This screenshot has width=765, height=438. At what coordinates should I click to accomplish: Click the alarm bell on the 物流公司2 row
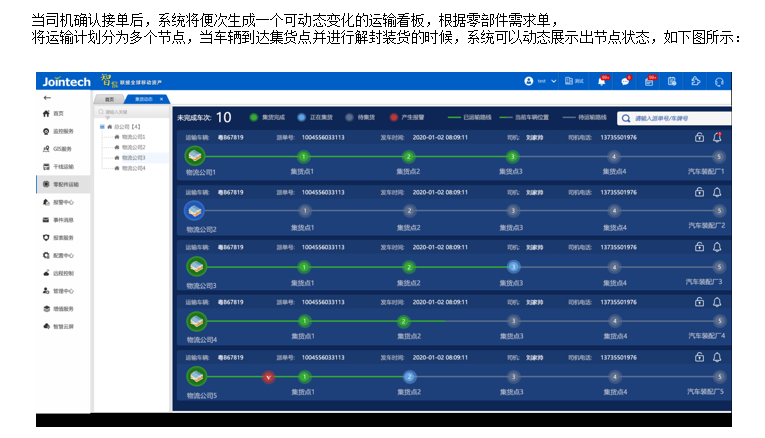pos(717,192)
